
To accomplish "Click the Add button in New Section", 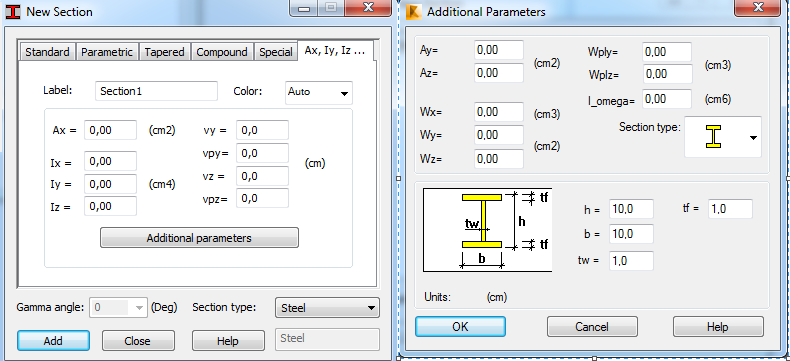I will [x=53, y=341].
